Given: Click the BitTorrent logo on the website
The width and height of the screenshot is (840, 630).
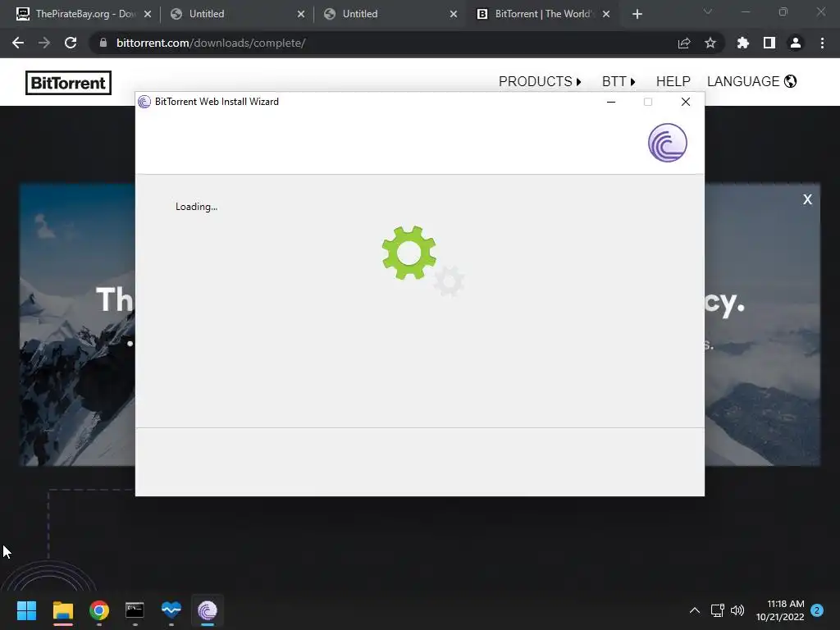Looking at the screenshot, I should (x=69, y=83).
